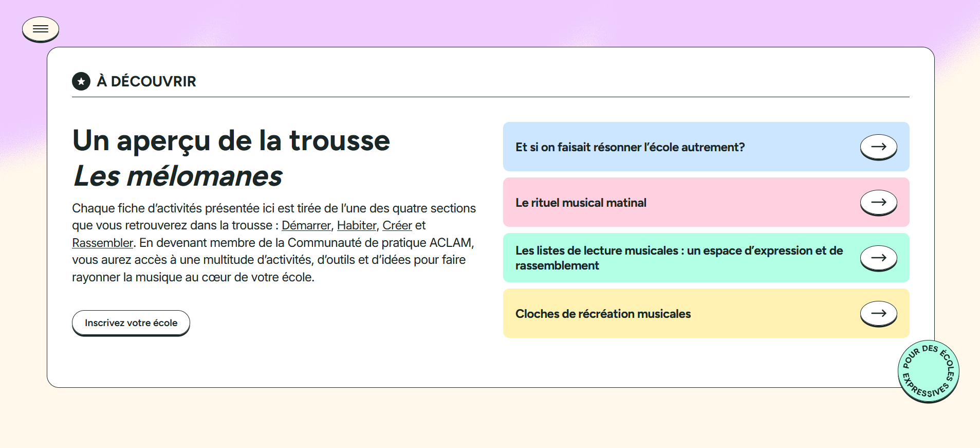
Task: Click the 'Communauté de pratique ACLAM' paragraph text
Action: pyautogui.click(x=379, y=243)
